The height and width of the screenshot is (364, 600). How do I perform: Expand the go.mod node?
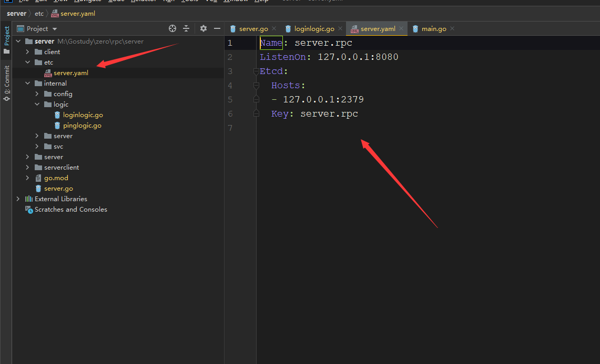[27, 178]
